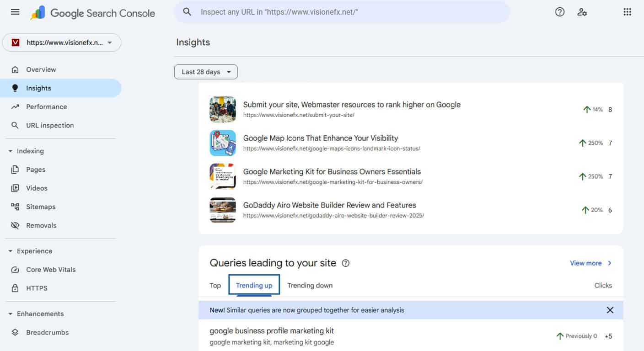Click the GoDaddy Airo review thumbnail

point(223,210)
